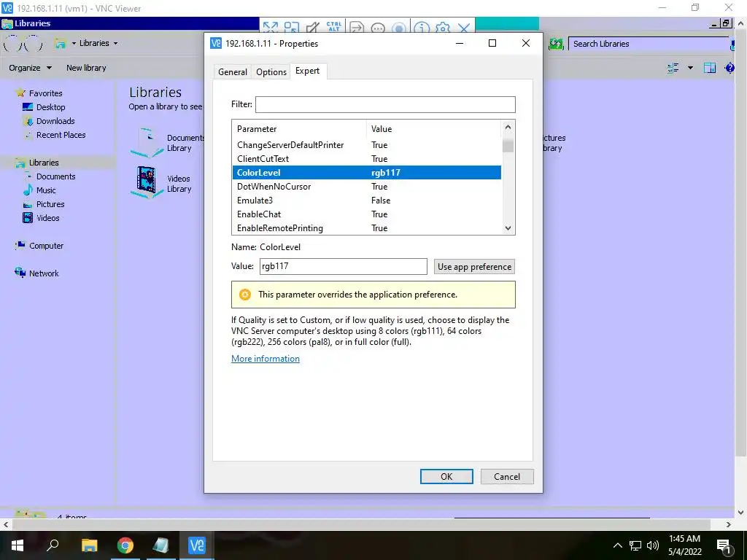Open the Organize dropdown menu
Image resolution: width=747 pixels, height=560 pixels.
click(x=30, y=68)
